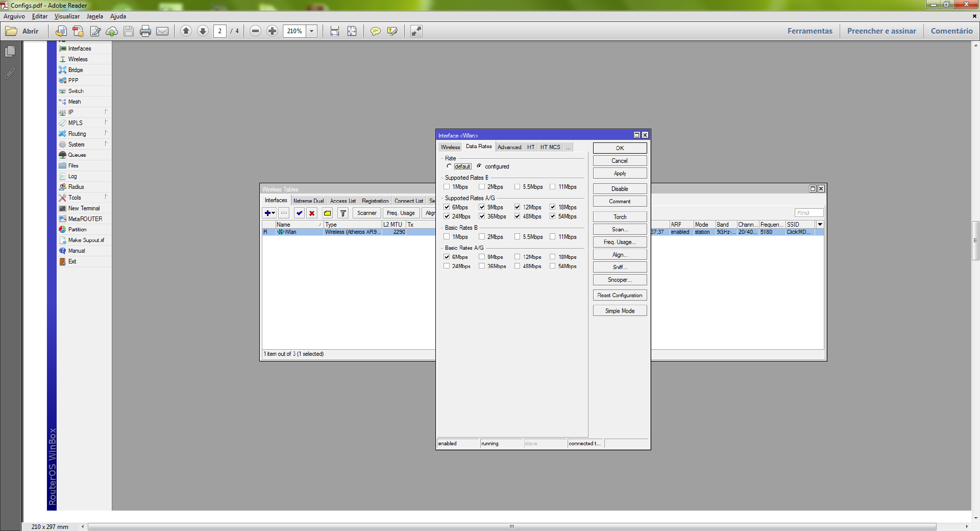Open page thumbnails panel icon
Image resolution: width=980 pixels, height=531 pixels.
click(x=10, y=52)
